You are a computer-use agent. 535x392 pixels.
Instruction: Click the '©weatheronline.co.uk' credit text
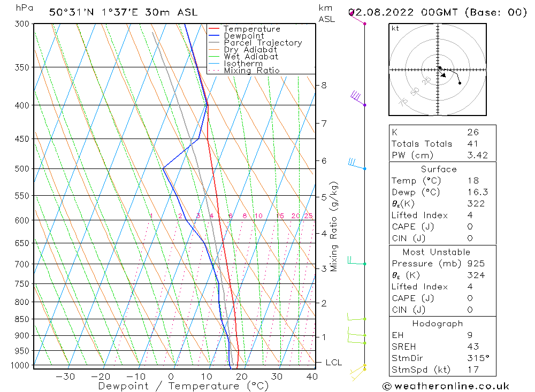pyautogui.click(x=446, y=386)
